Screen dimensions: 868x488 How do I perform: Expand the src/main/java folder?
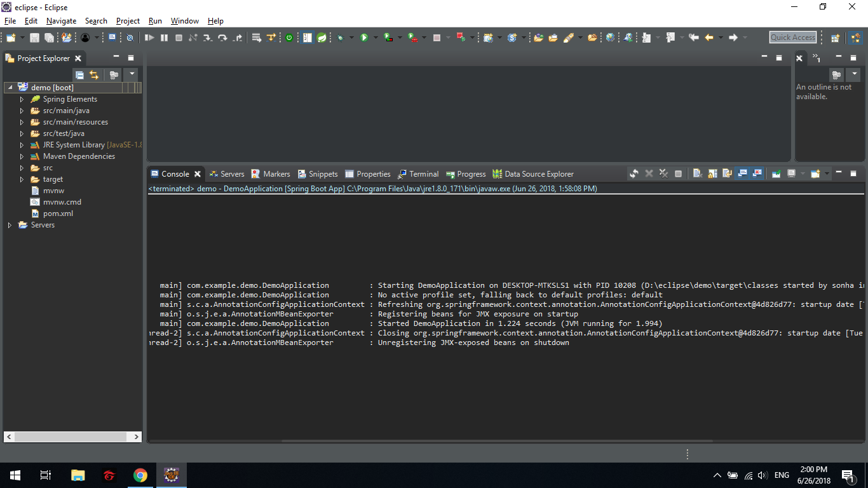pos(22,111)
